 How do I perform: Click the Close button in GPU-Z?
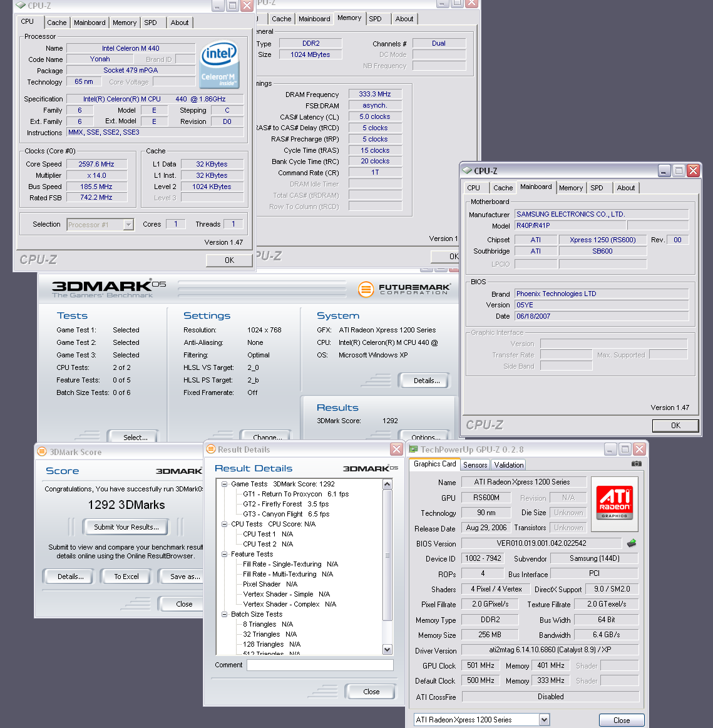pos(622,720)
